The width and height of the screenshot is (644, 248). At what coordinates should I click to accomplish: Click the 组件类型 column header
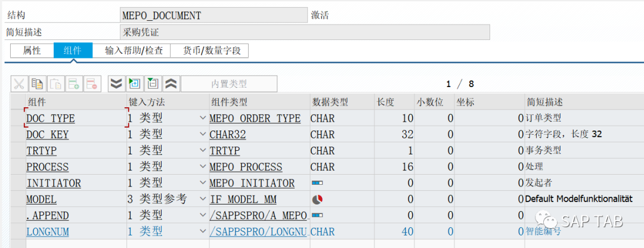[259, 102]
